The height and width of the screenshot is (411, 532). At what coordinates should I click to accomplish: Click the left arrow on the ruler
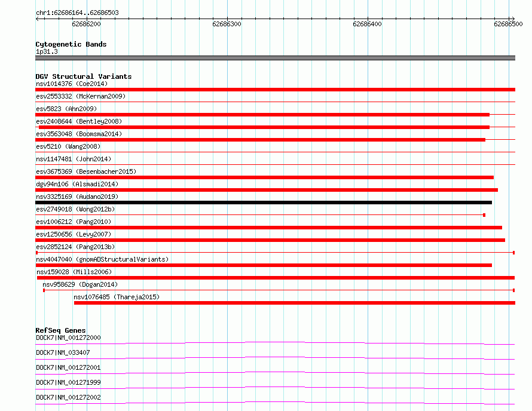click(37, 19)
